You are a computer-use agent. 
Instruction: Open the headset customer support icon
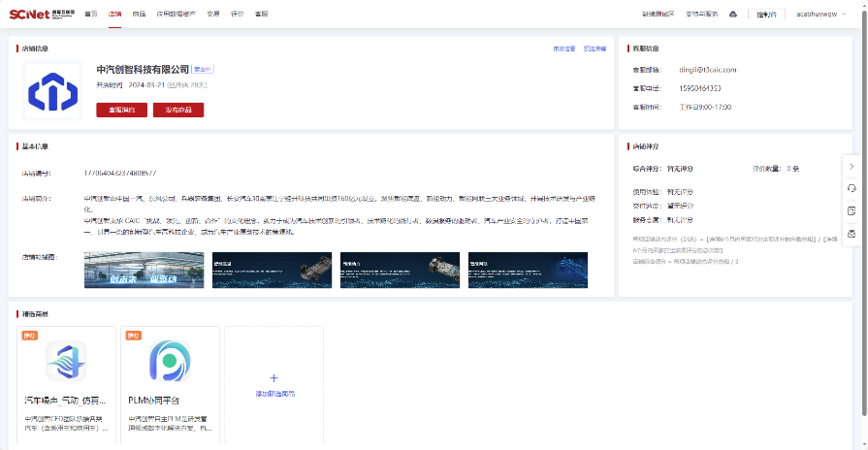[x=852, y=189]
